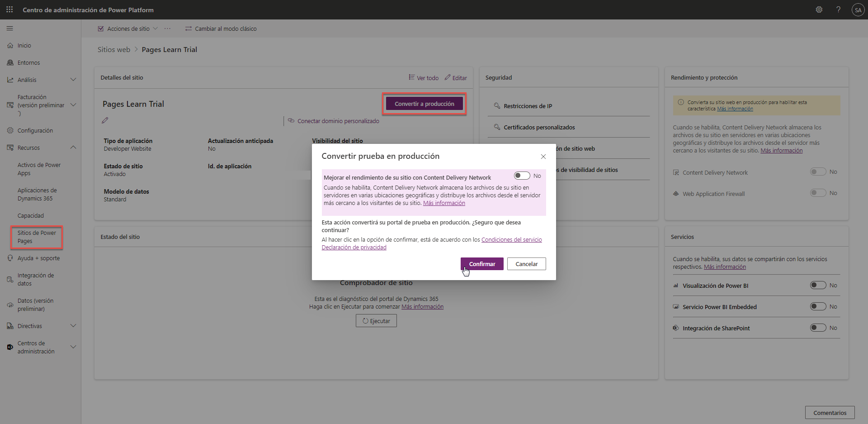Click the Entornos icon in sidebar

click(x=10, y=63)
